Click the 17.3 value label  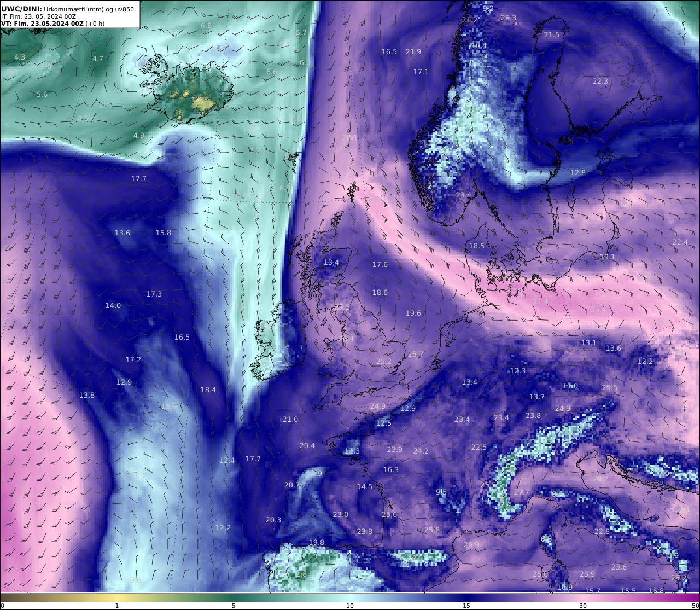click(154, 294)
